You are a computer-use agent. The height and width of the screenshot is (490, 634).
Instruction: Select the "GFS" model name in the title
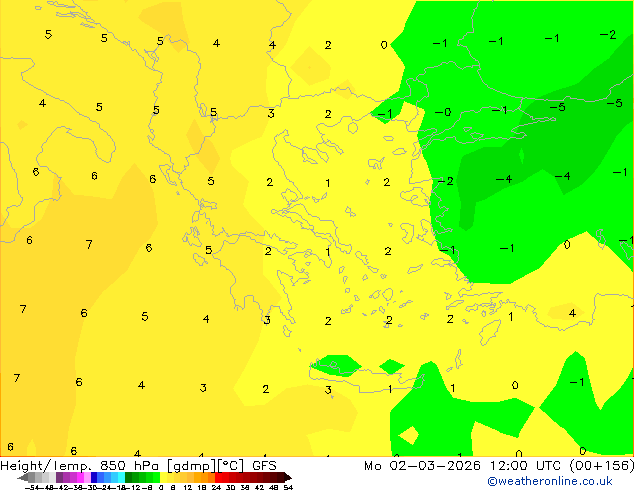(264, 466)
